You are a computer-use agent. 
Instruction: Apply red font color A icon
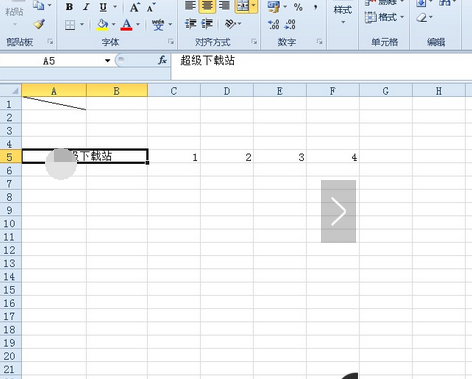[126, 25]
